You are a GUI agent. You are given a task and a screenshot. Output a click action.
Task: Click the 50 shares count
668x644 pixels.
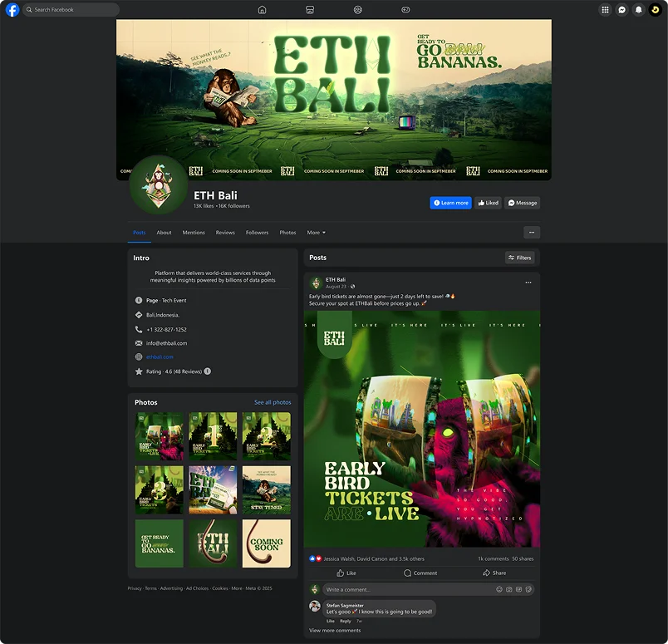(523, 558)
